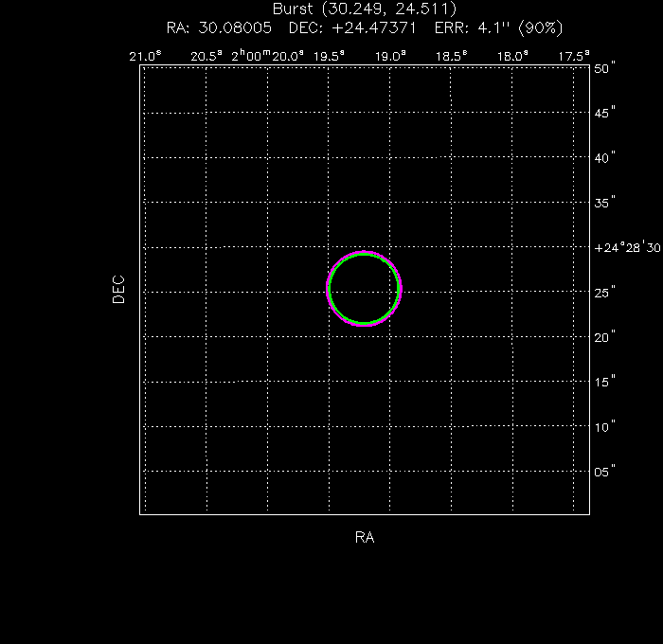This screenshot has width=663, height=644.
Task: Click the 15" DEC tick label
Action: [604, 382]
